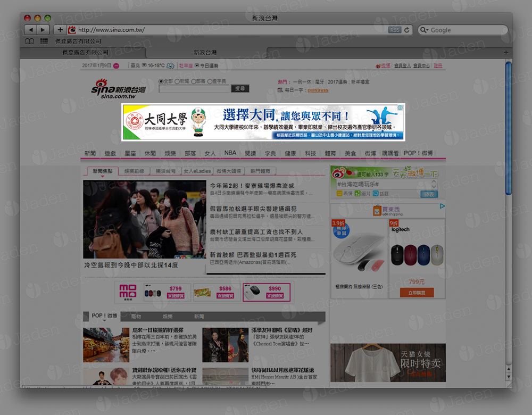
Task: Click the site favicon in address bar
Action: coord(72,30)
